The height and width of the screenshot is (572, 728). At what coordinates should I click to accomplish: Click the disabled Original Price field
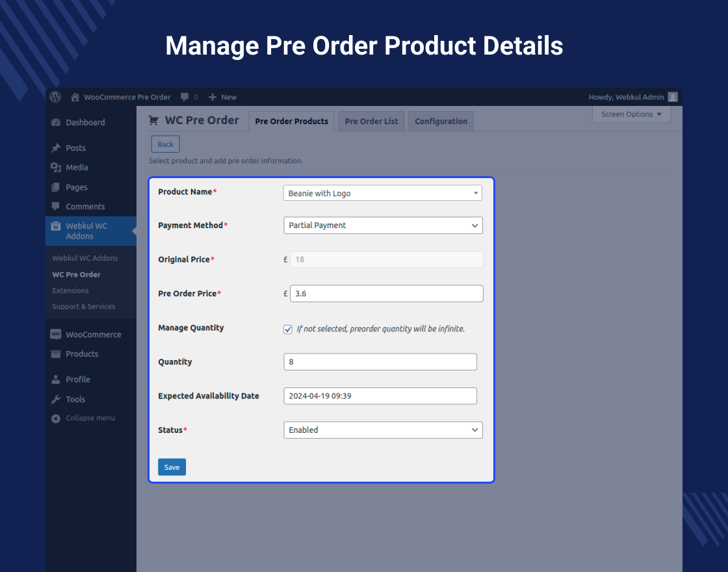[387, 259]
